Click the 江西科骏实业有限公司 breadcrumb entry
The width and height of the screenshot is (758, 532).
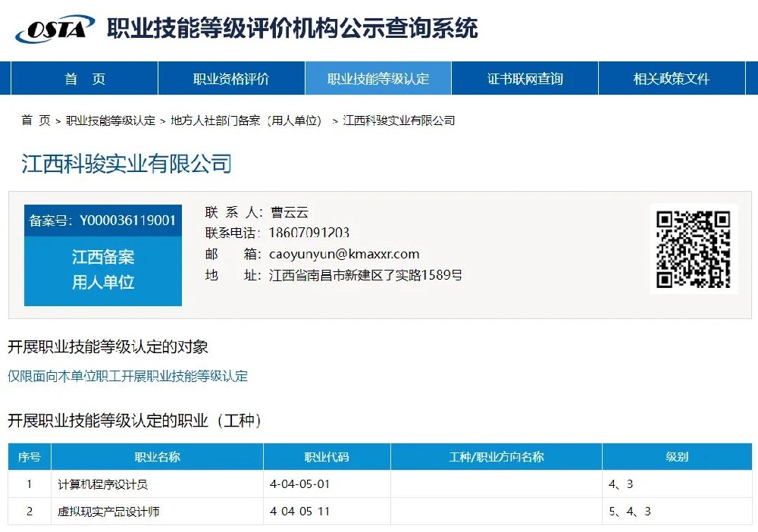[x=399, y=120]
